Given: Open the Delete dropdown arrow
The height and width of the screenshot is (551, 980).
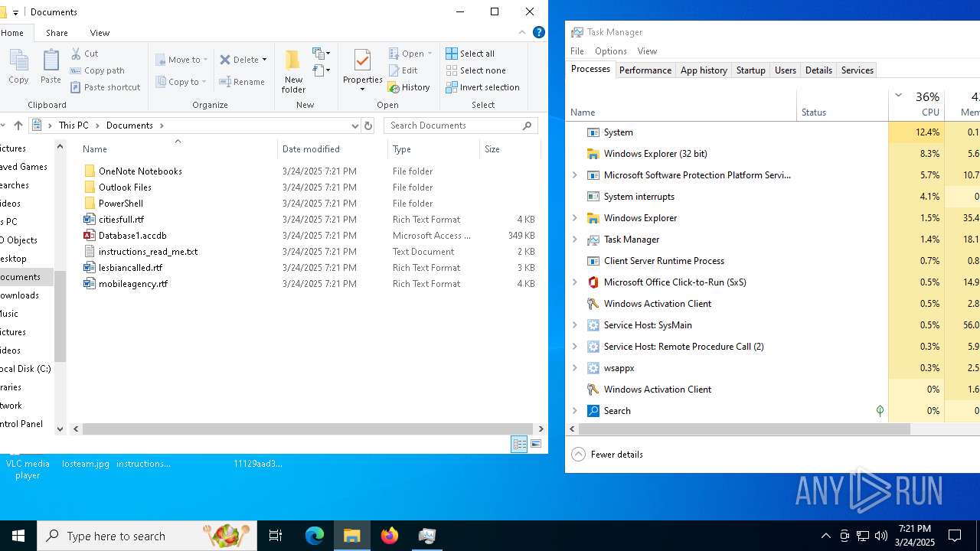Looking at the screenshot, I should tap(265, 60).
